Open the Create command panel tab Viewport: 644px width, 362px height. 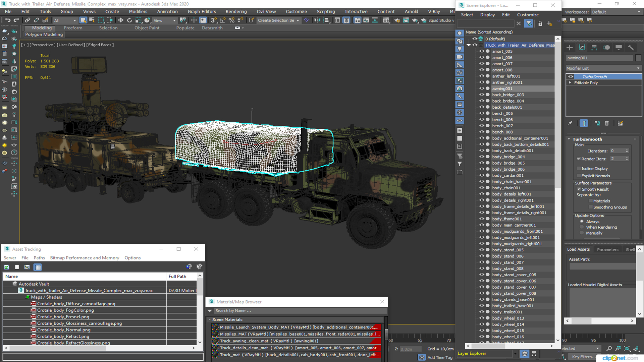point(570,48)
